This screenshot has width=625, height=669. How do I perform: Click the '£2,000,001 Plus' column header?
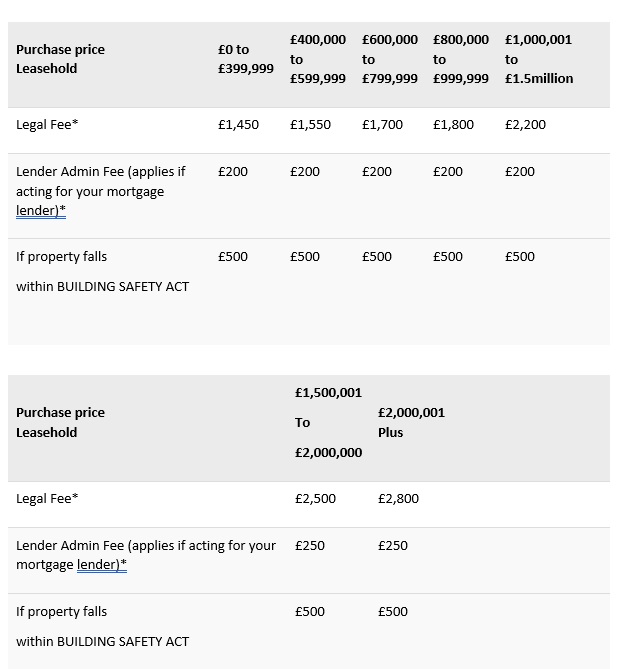click(x=411, y=422)
